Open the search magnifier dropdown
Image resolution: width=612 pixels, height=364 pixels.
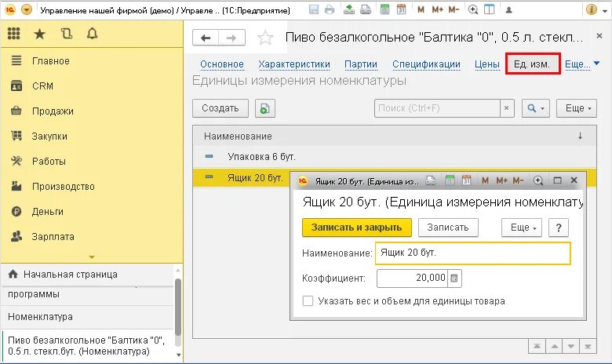click(536, 108)
